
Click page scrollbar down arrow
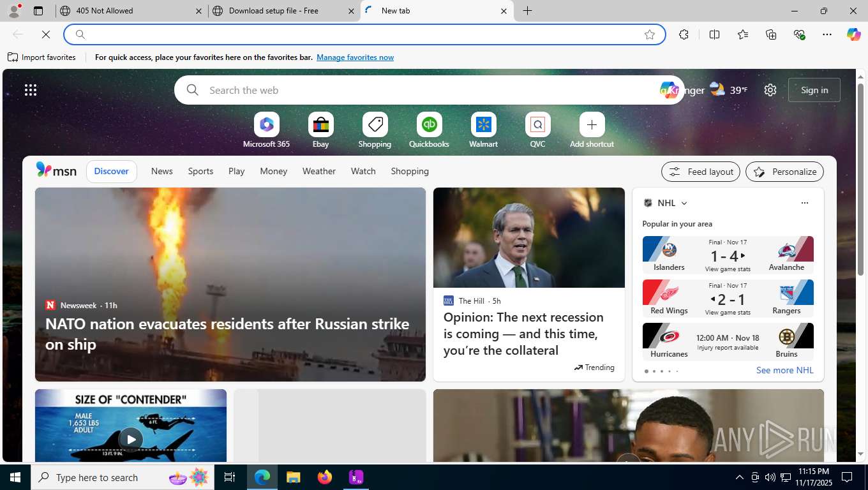click(x=860, y=454)
